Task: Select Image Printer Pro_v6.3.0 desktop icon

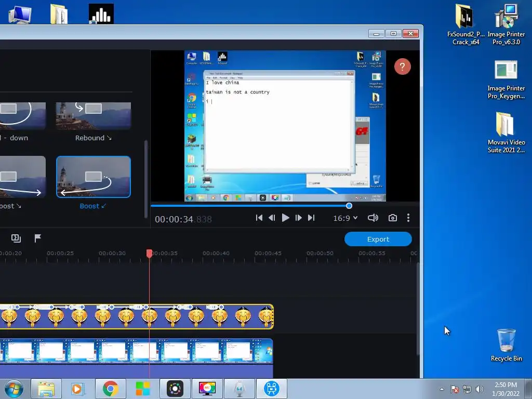Action: point(506,24)
